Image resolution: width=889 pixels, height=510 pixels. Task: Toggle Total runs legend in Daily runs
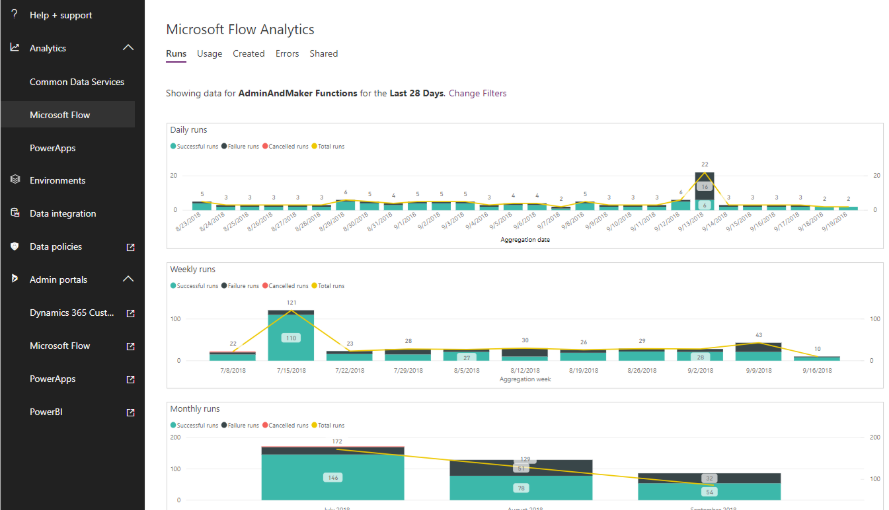328,146
